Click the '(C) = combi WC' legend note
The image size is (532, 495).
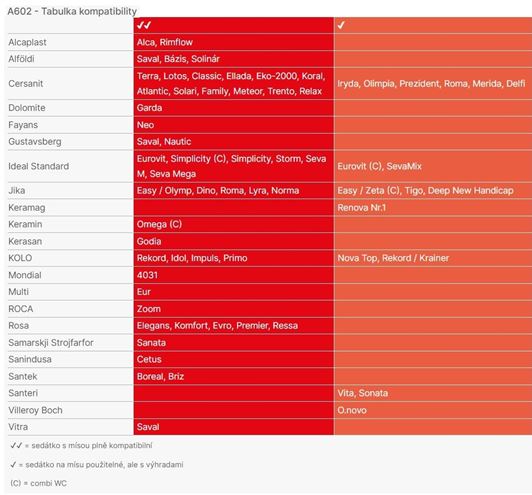(38, 483)
